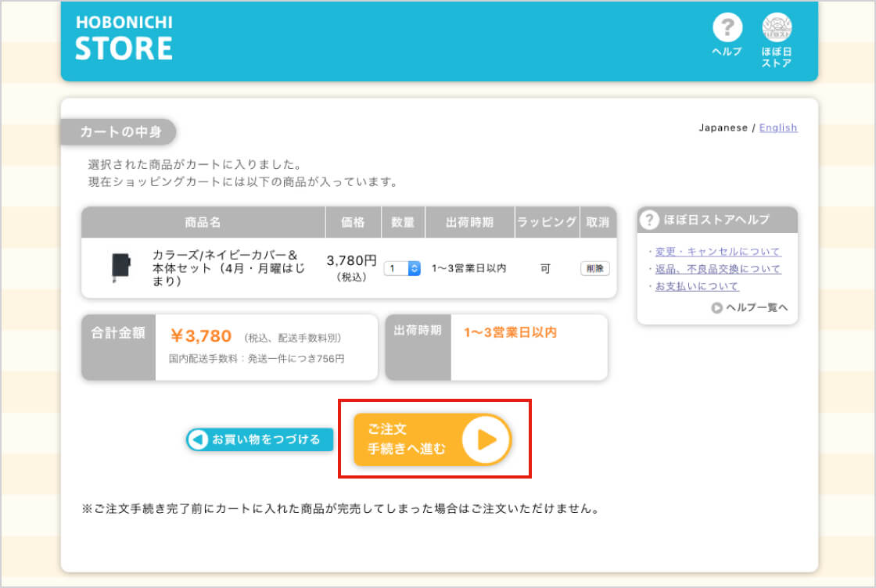Open 変更・キャンセルについて help link
876x588 pixels.
coord(718,252)
